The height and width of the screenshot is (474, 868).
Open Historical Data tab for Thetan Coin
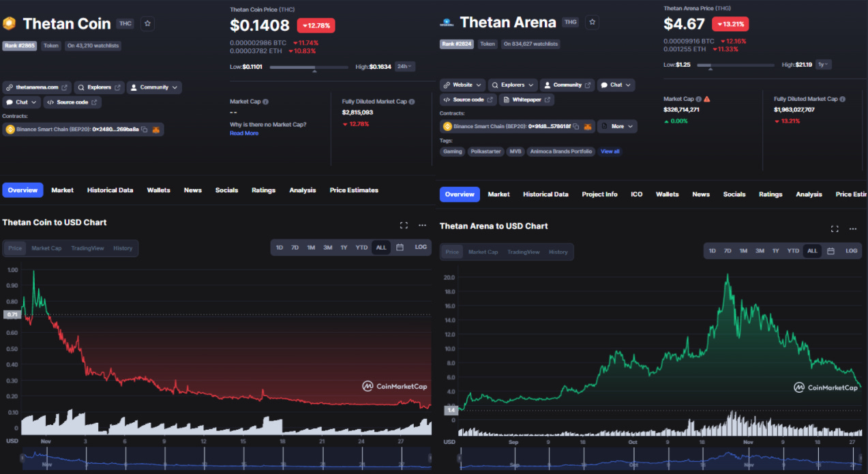point(110,190)
